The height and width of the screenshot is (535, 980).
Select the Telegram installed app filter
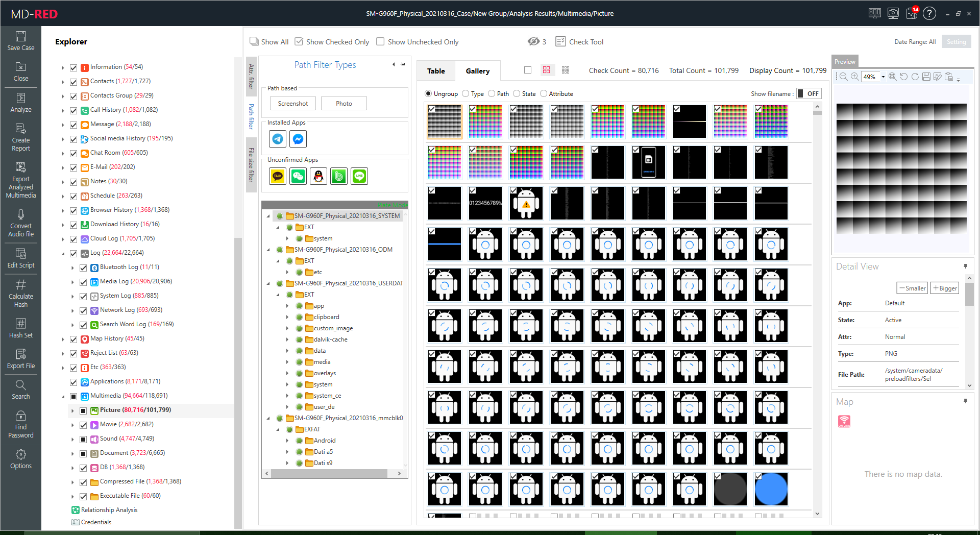click(x=278, y=139)
